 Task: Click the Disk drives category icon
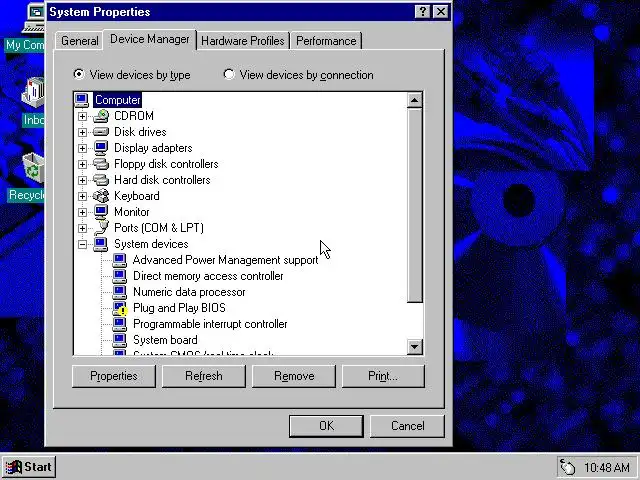pos(101,132)
